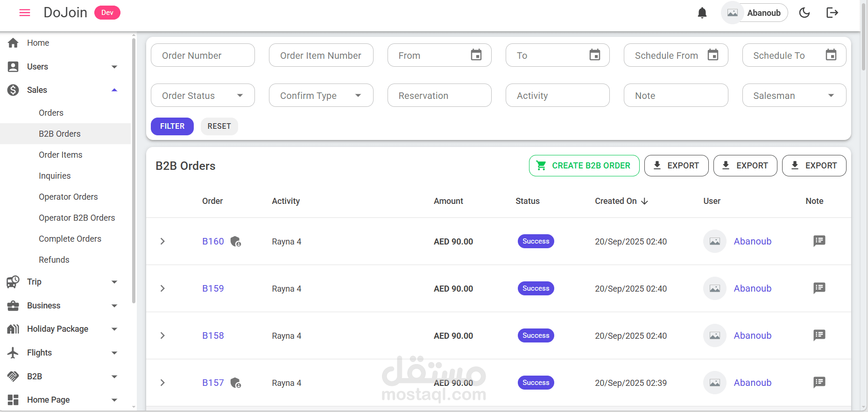
Task: Open the hamburger navigation menu
Action: 25,13
